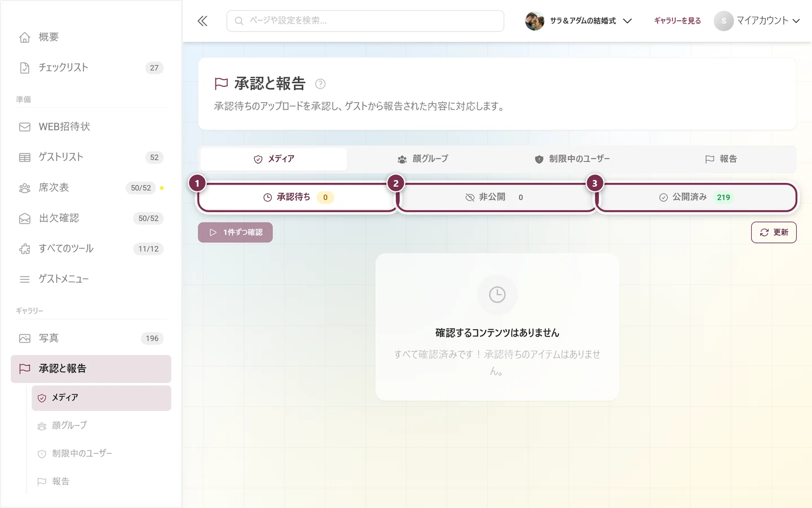
Task: Switch to the 制限中のユーザー tab
Action: click(x=572, y=159)
